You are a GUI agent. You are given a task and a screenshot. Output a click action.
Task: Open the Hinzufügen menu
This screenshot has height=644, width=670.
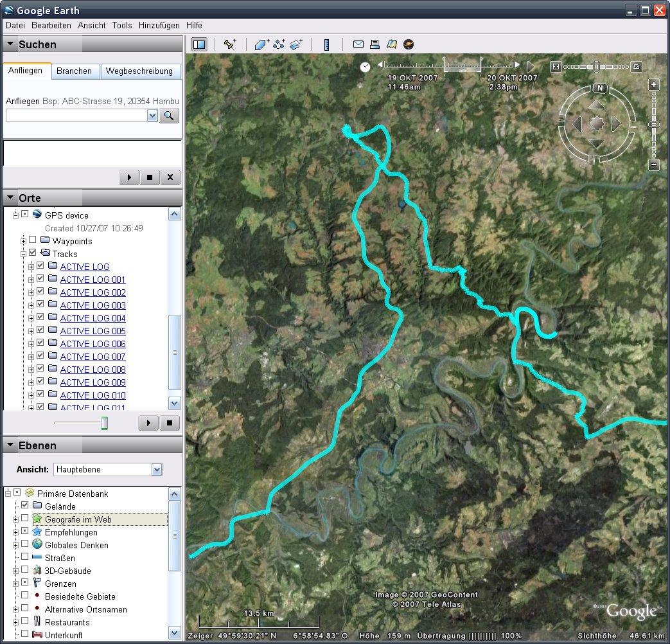point(159,26)
